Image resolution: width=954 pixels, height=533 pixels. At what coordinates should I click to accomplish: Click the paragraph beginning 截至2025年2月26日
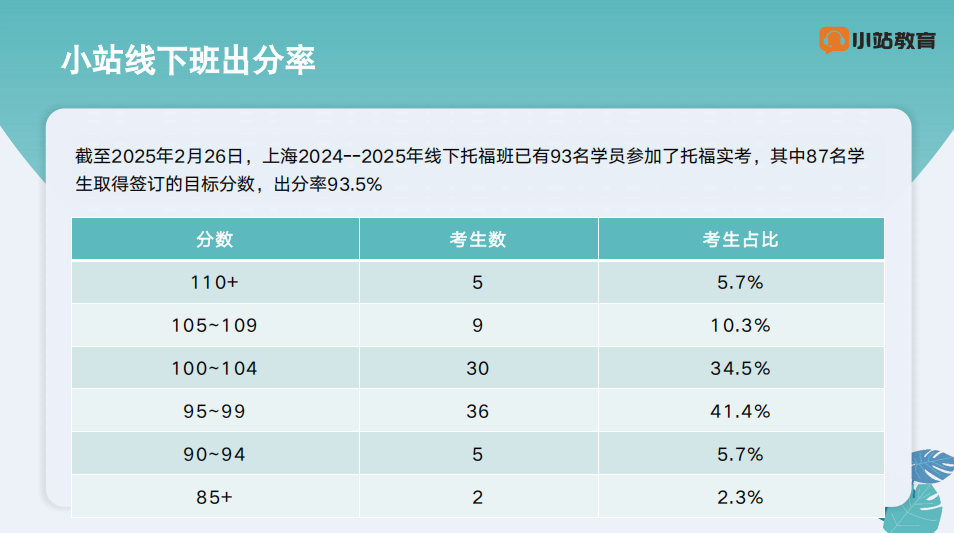pos(470,170)
